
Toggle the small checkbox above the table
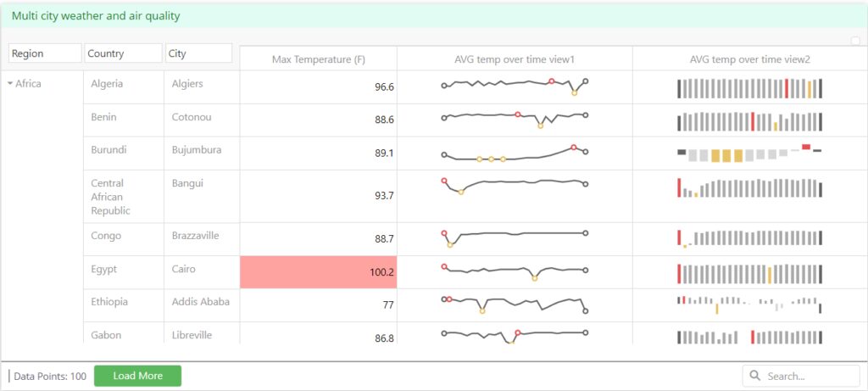(855, 41)
